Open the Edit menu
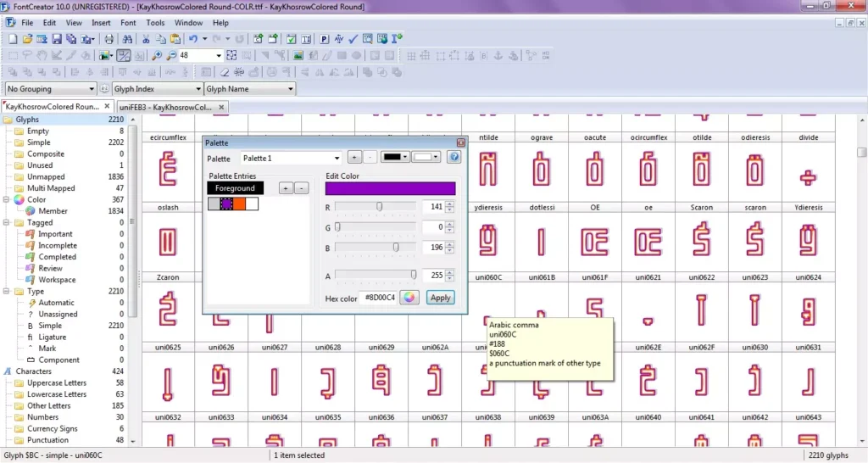Viewport: 868px width, 463px height. [49, 23]
